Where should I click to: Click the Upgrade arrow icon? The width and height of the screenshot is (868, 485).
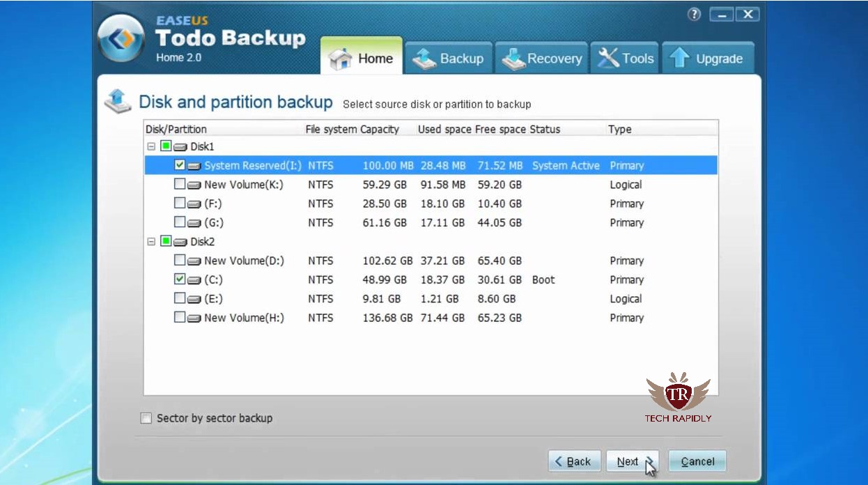(681, 58)
